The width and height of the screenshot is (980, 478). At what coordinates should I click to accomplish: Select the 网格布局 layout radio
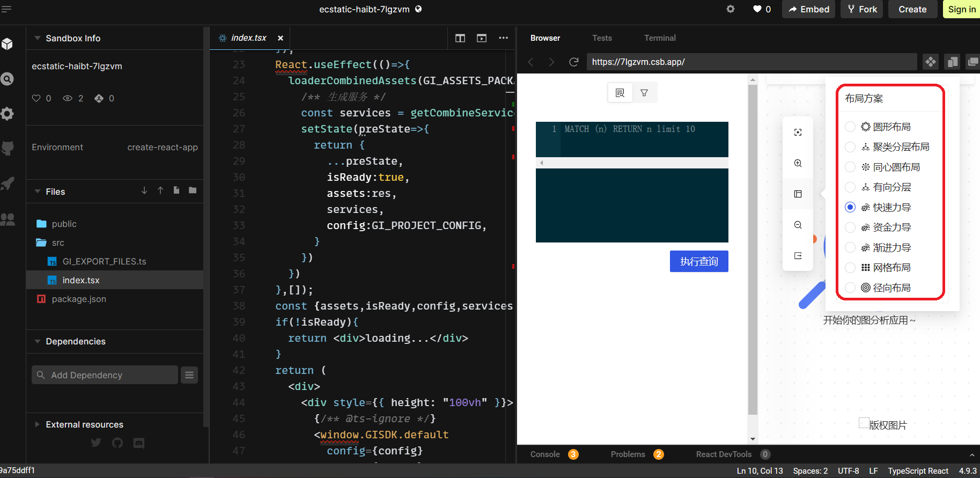[x=850, y=268]
